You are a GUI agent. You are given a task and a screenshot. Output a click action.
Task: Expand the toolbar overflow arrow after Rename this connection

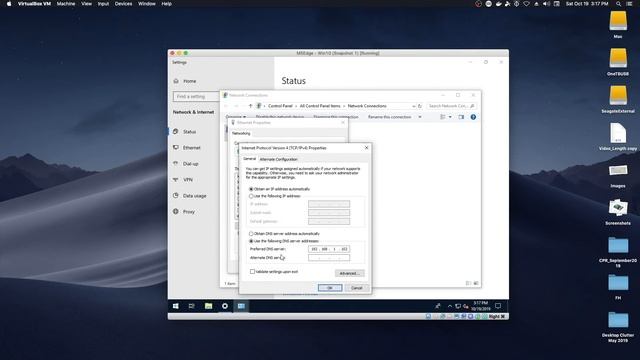coord(420,117)
